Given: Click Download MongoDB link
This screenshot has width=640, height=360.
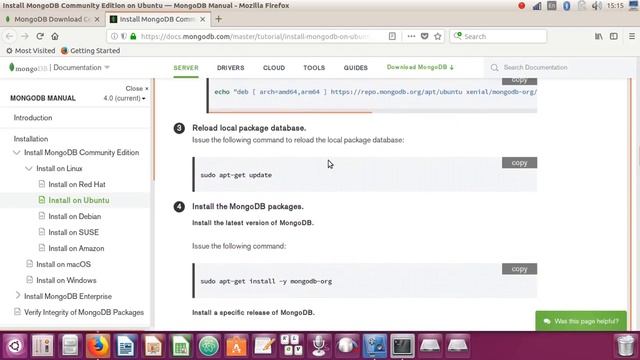Looking at the screenshot, I should [420, 67].
